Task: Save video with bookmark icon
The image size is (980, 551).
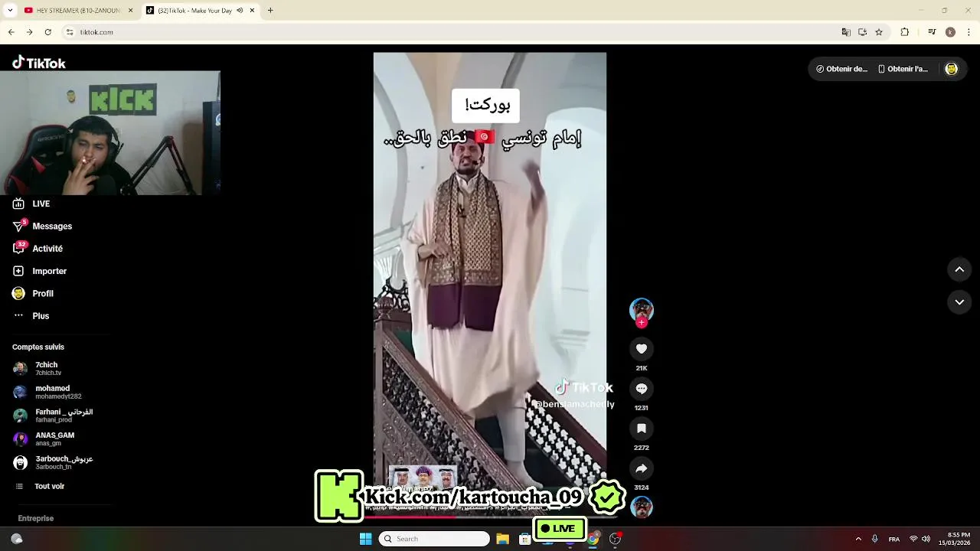Action: tap(642, 429)
